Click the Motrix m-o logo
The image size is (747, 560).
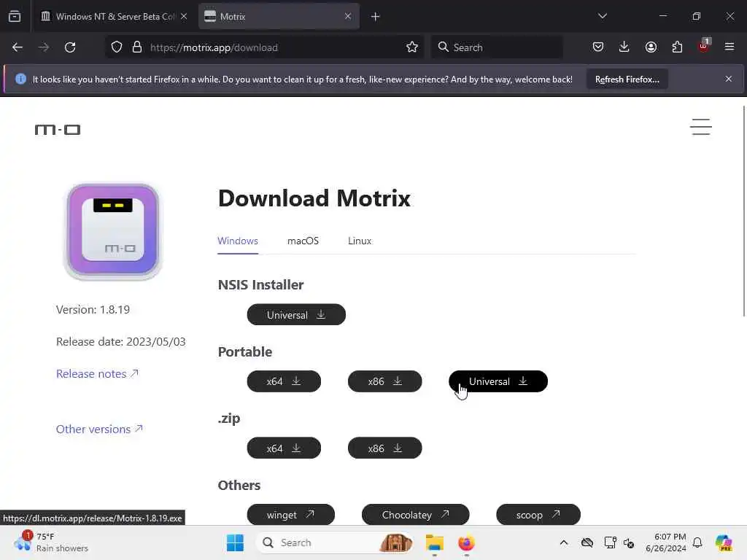point(58,130)
